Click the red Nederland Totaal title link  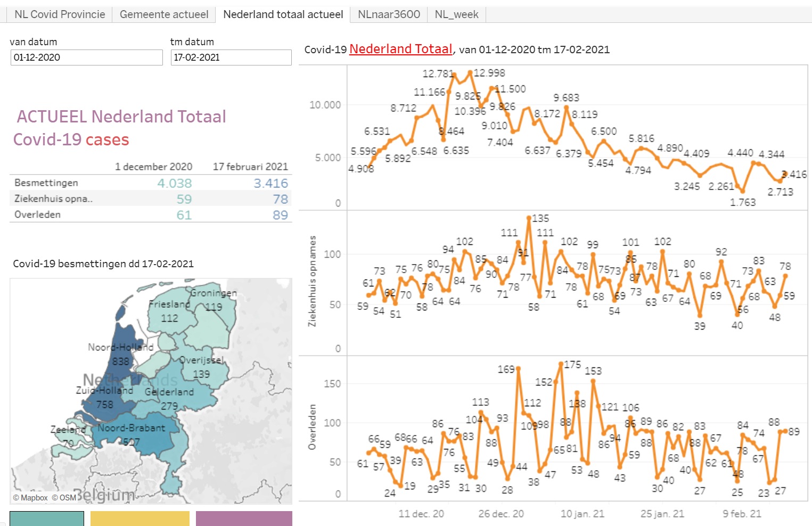point(400,49)
